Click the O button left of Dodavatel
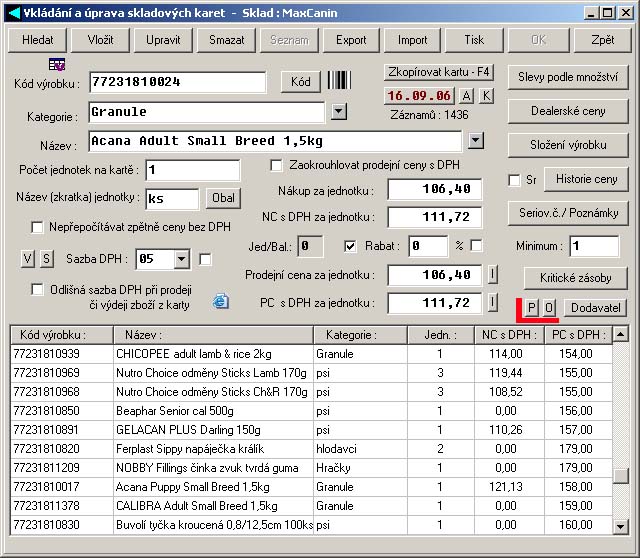This screenshot has height=558, width=640. coord(549,308)
